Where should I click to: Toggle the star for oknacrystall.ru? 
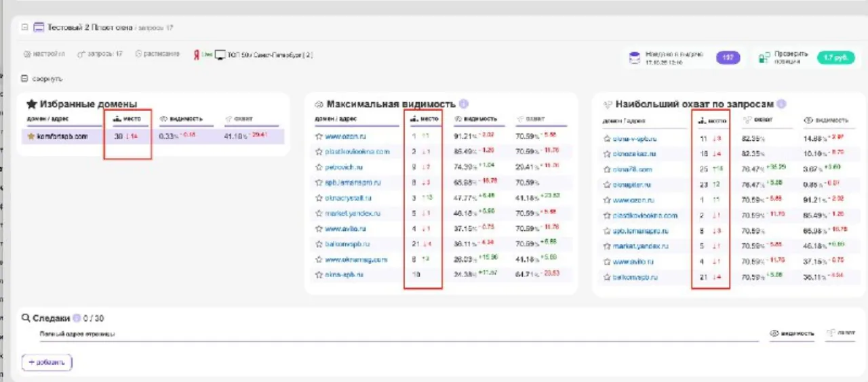tap(319, 198)
